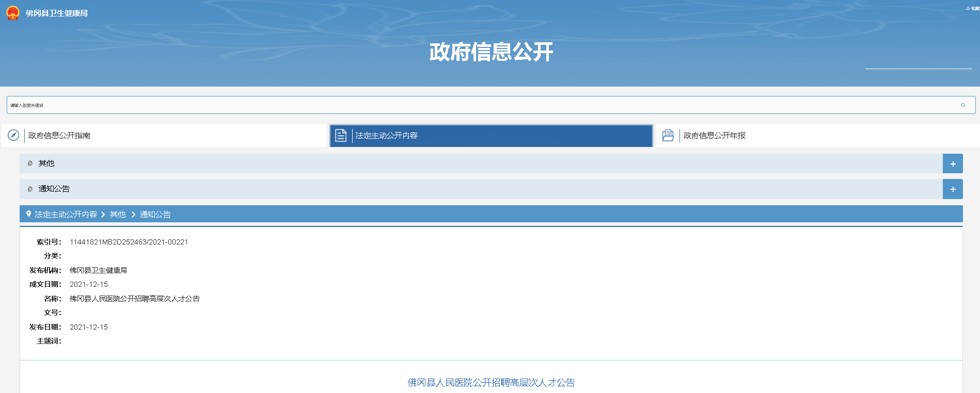Click the 发布机构 field label

[45, 270]
